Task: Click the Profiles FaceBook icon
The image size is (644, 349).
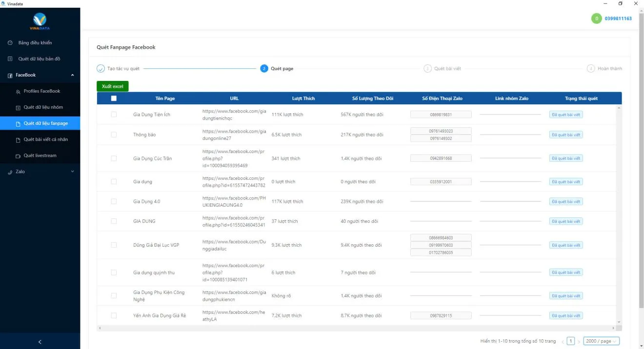Action: tap(18, 91)
